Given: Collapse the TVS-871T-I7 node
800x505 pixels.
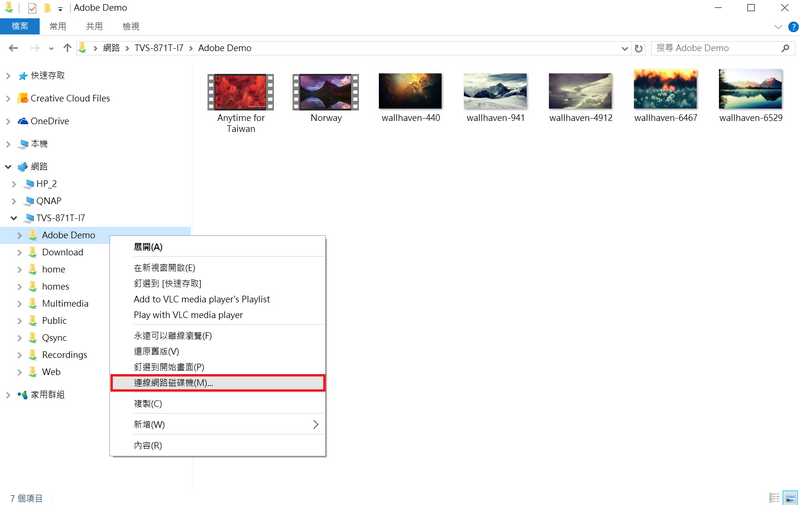Looking at the screenshot, I should click(x=14, y=218).
